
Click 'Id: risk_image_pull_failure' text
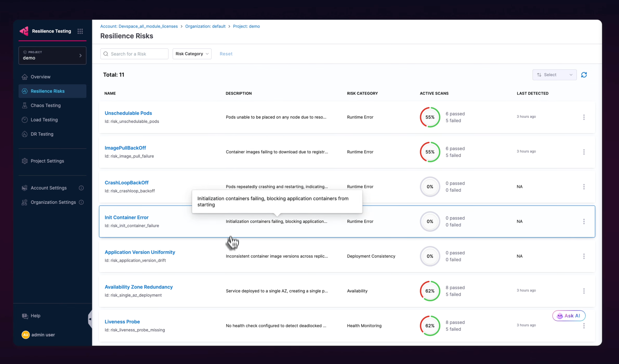(x=129, y=156)
